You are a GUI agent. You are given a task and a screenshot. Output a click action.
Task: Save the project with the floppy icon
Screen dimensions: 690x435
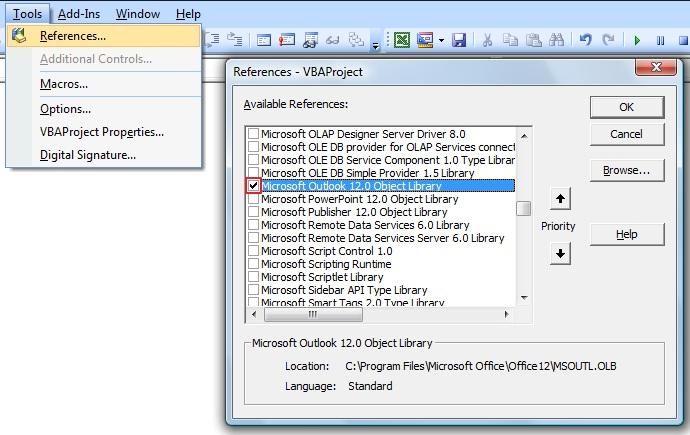click(459, 40)
